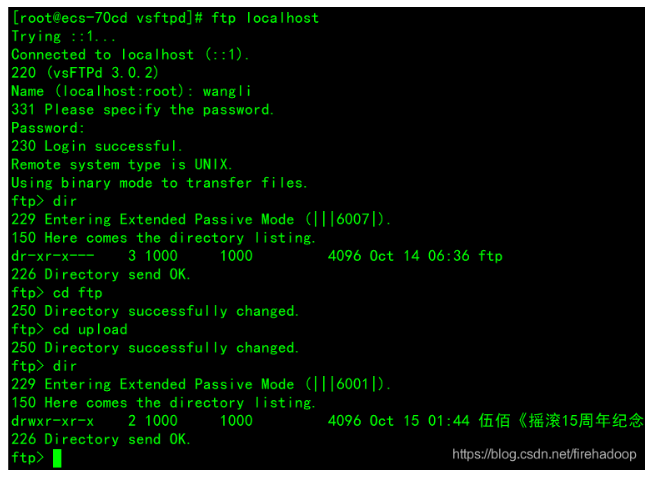Image resolution: width=655 pixels, height=478 pixels.
Task: Click the '220 (vsFTPd 3.0.2)' banner line
Action: pyautogui.click(x=85, y=73)
